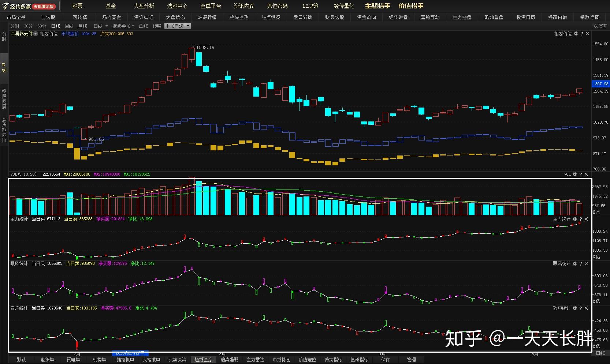Open the 日线 period dropdown with arrow

pyautogui.click(x=101, y=26)
